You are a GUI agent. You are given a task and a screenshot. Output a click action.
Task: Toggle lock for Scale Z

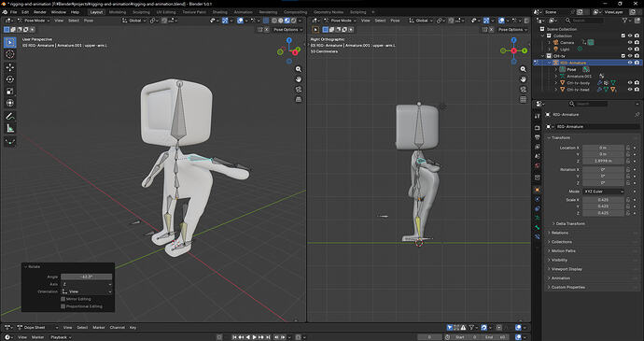coord(628,213)
